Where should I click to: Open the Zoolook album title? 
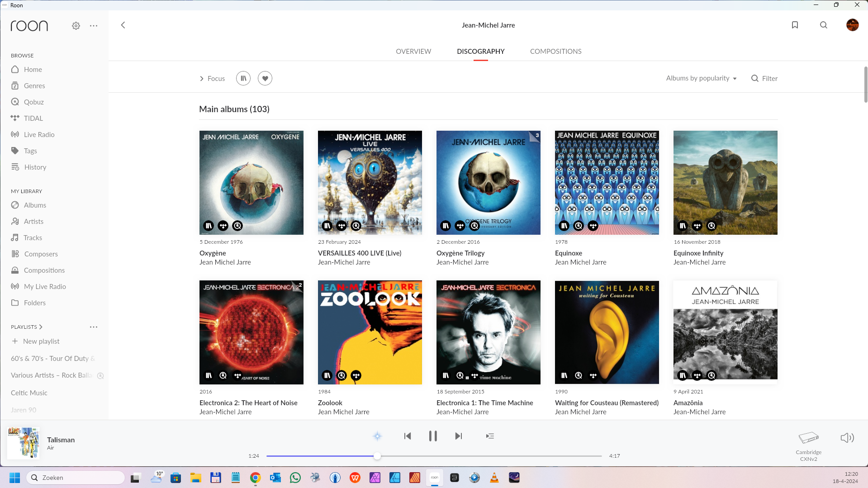point(330,403)
